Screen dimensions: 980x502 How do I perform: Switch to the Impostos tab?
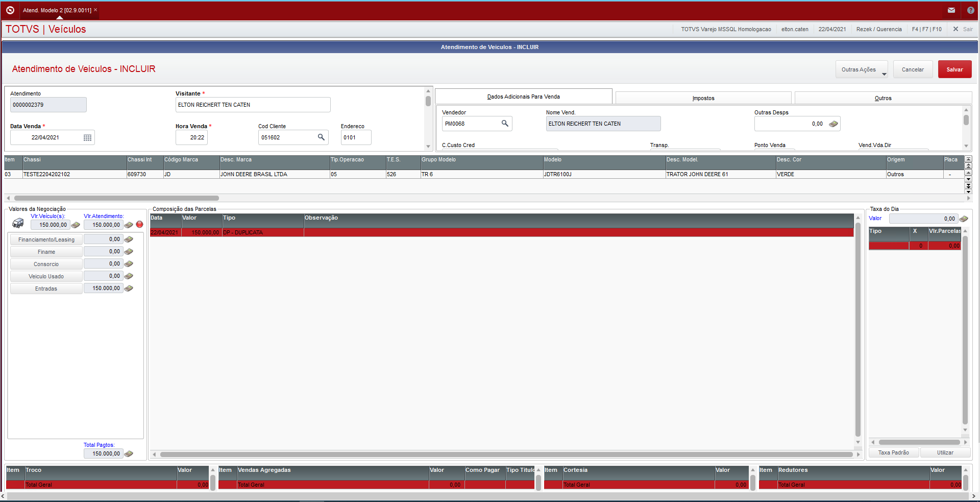[x=703, y=98]
